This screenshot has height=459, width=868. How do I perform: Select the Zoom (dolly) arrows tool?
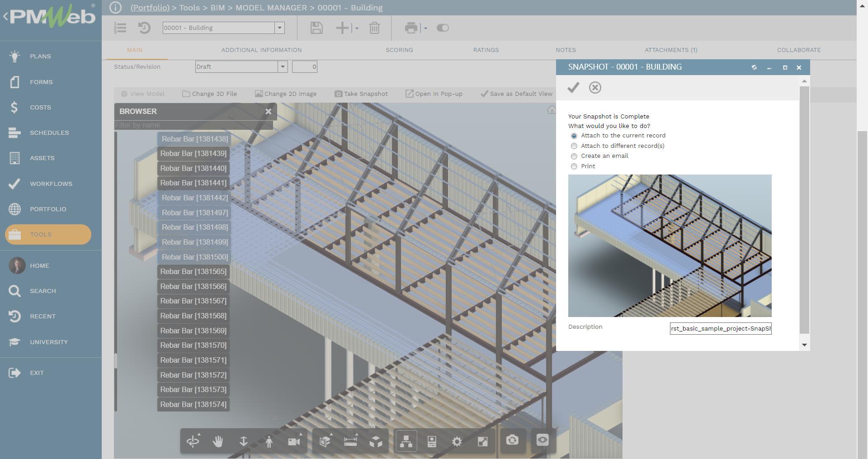[243, 441]
